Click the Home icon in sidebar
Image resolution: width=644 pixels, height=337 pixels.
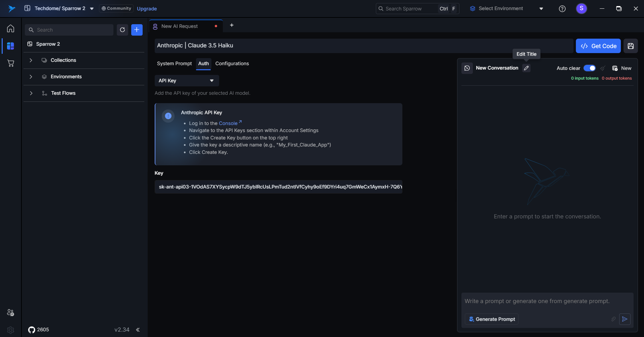[x=10, y=29]
